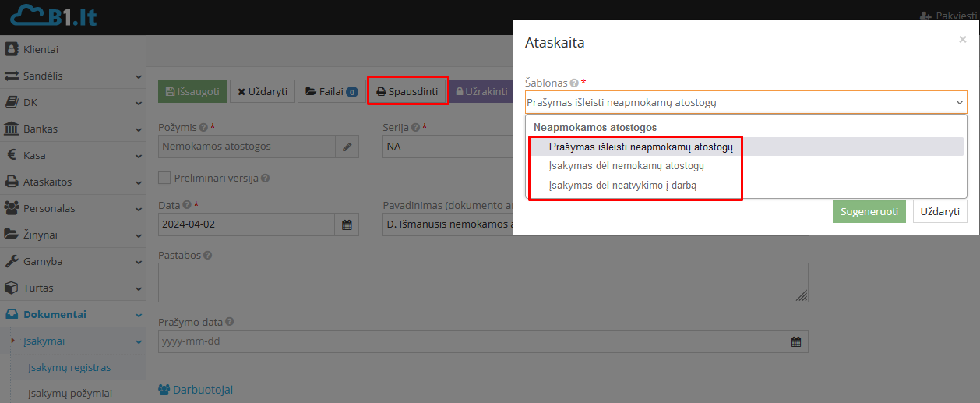Close the Ataskaita dialog with X
Screen dimensions: 980x403
coord(962,40)
